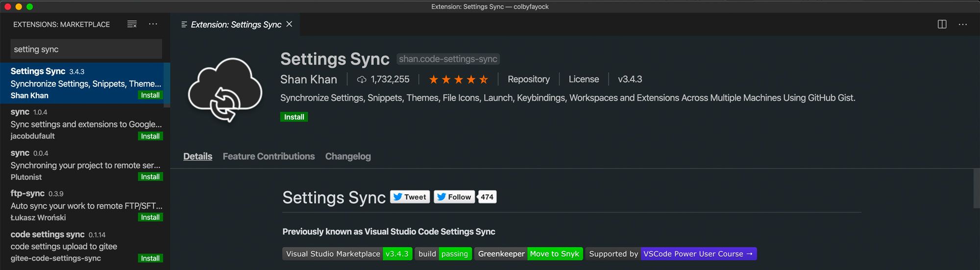This screenshot has height=270, width=980.
Task: Open the five-star rating reviews
Action: tap(458, 79)
